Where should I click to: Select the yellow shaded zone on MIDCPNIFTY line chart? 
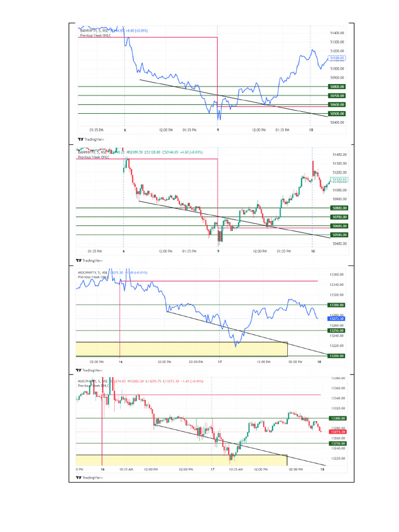click(x=181, y=350)
